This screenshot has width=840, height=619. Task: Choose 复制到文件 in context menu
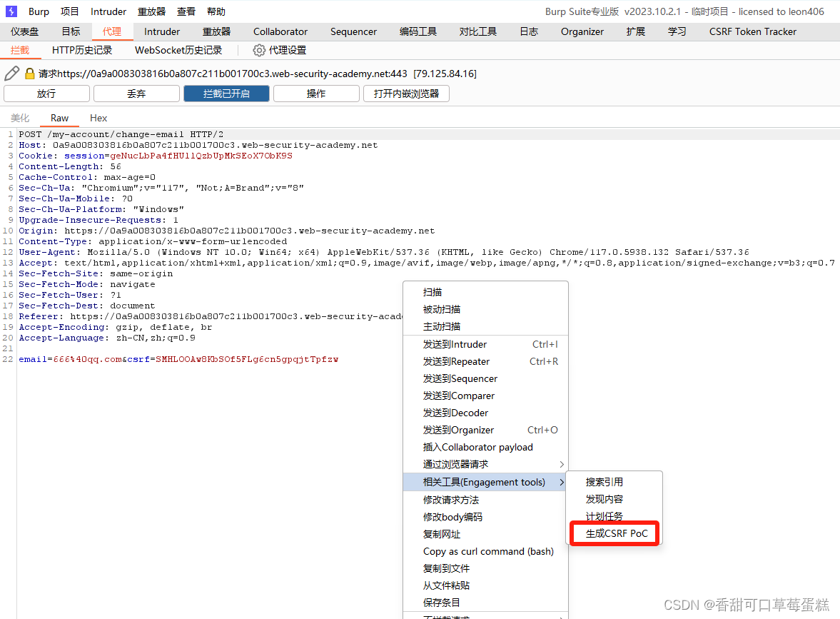pyautogui.click(x=485, y=568)
